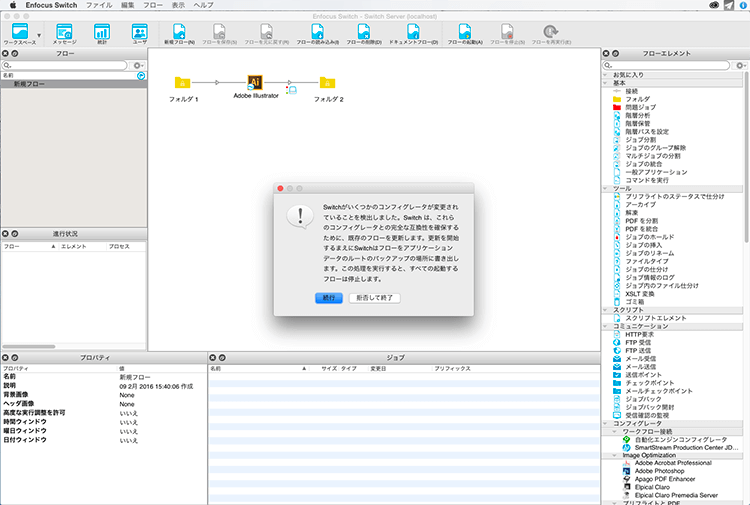
Task: Collapse the スクリプト section
Action: (x=605, y=310)
